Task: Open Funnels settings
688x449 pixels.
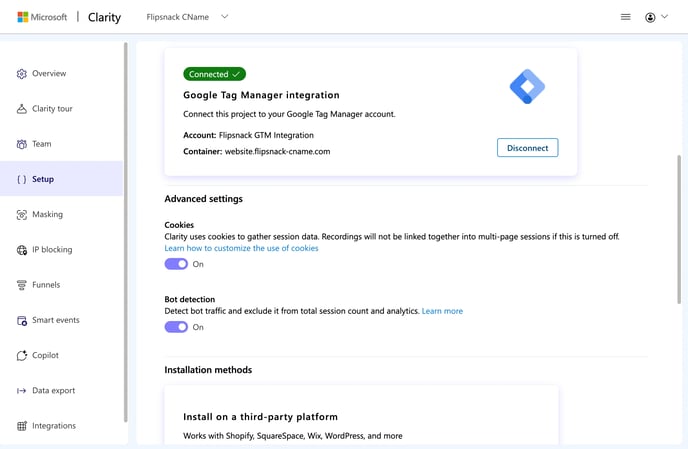Action: [x=61, y=285]
